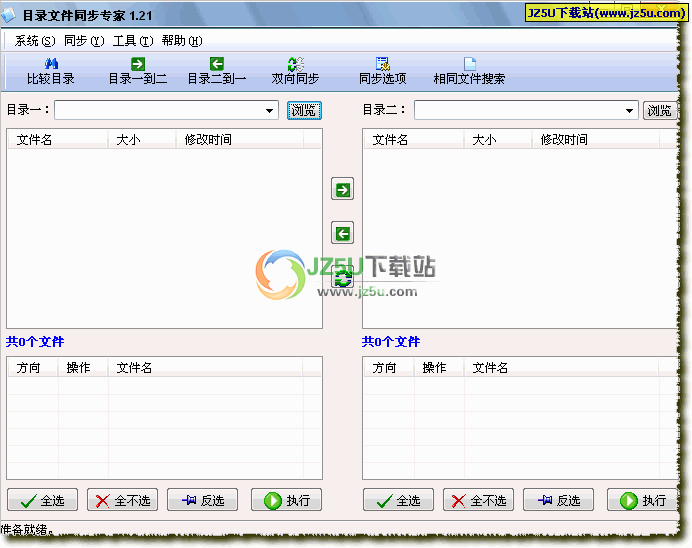Screen dimensions: 692x548
Task: Click the 目录一到二 toolbar icon
Action: (x=138, y=71)
